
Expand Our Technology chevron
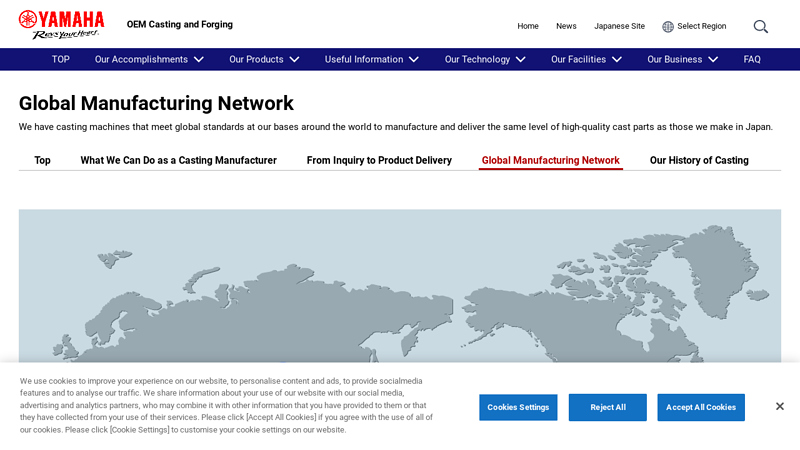click(520, 60)
